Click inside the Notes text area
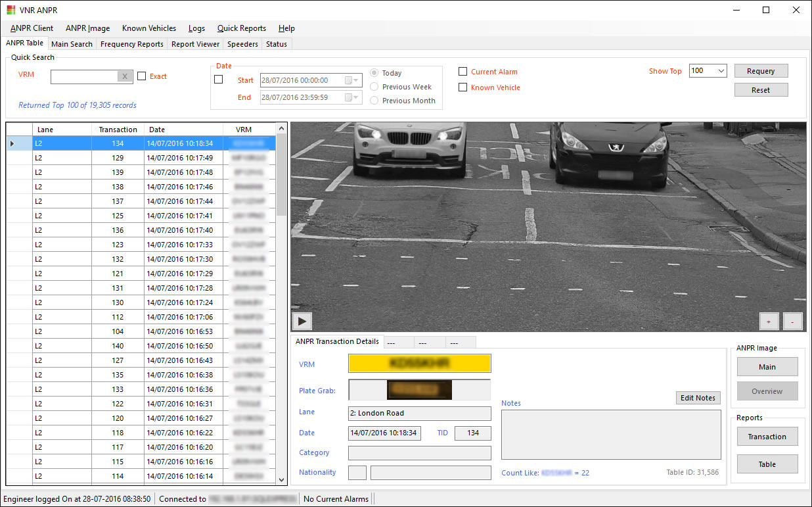812x507 pixels. click(x=611, y=435)
